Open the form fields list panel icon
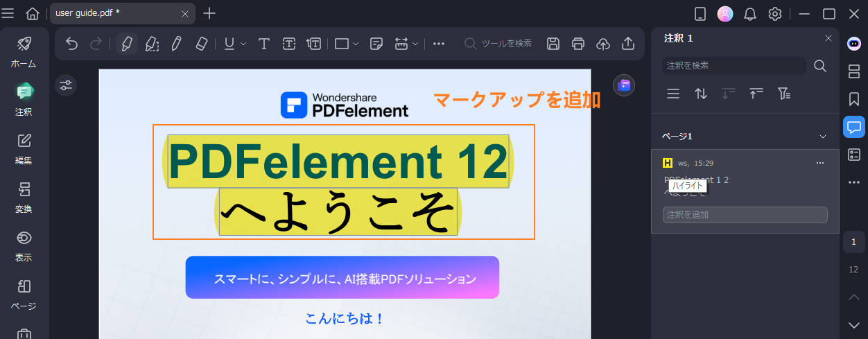868x339 pixels. point(854,155)
